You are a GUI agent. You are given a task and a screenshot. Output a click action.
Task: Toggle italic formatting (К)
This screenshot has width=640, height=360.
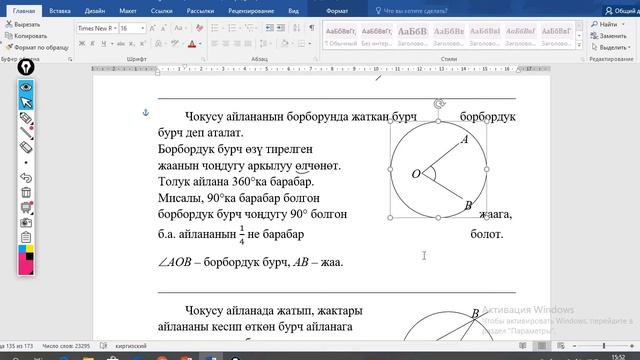pyautogui.click(x=93, y=43)
